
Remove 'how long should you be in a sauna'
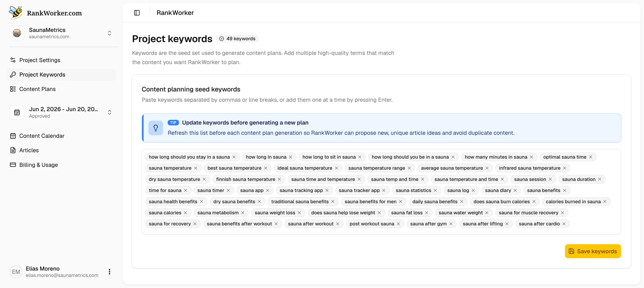453,157
